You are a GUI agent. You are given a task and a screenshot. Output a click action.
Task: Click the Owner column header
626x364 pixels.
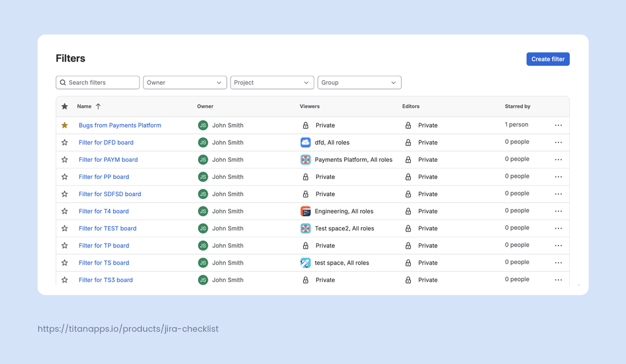click(205, 106)
